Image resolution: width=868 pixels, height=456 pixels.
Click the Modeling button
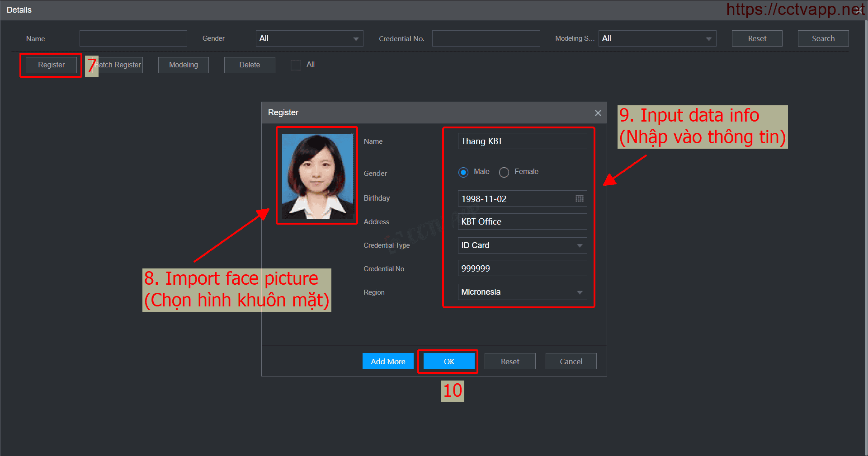pyautogui.click(x=183, y=65)
